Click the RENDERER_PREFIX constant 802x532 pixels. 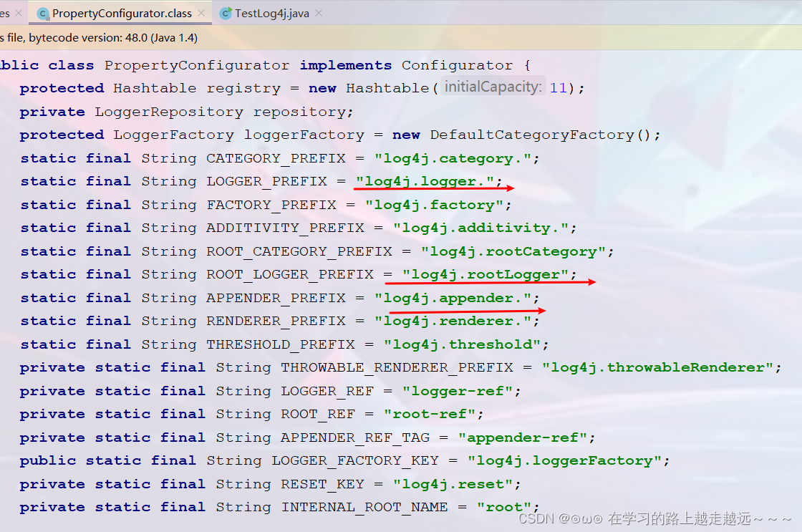pos(276,321)
